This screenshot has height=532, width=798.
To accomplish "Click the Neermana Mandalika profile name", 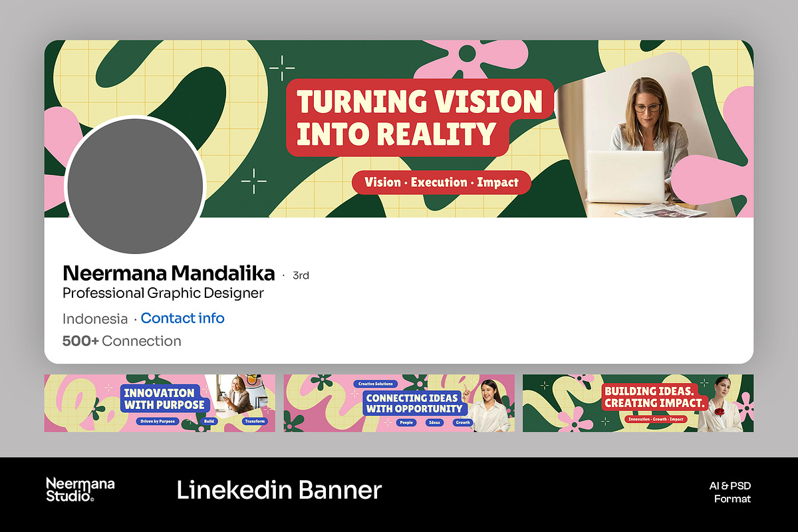I will [168, 273].
